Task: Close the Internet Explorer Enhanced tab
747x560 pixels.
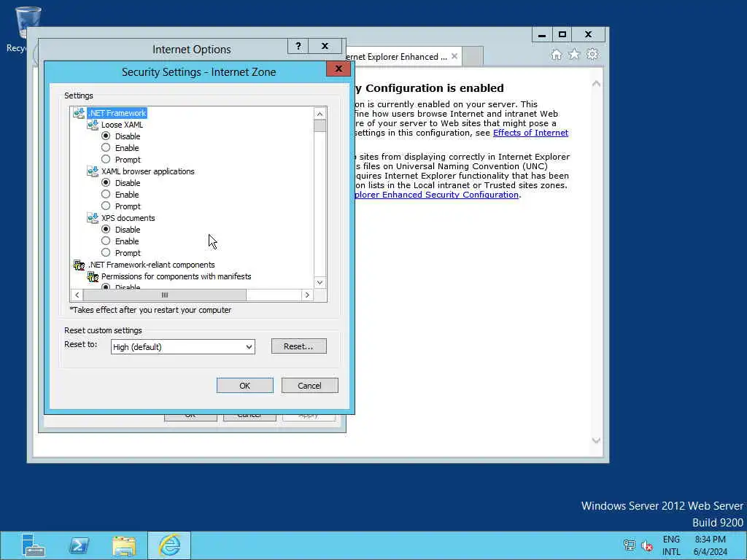Action: [x=454, y=56]
